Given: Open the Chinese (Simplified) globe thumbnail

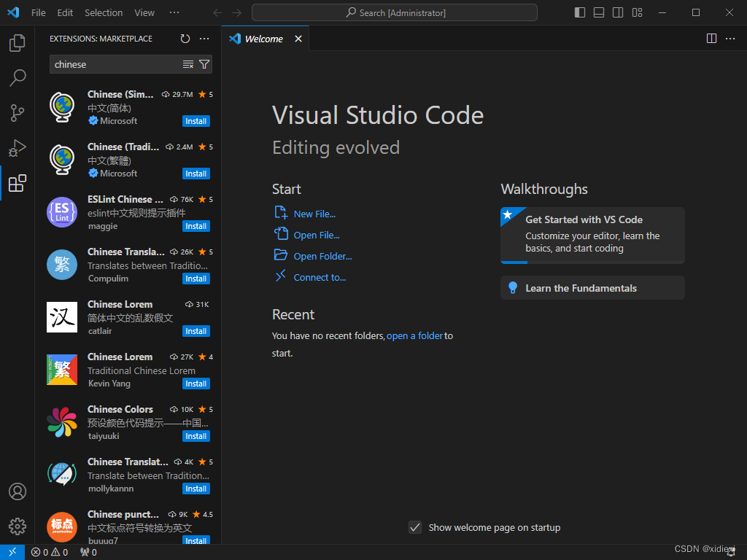Looking at the screenshot, I should pyautogui.click(x=62, y=107).
